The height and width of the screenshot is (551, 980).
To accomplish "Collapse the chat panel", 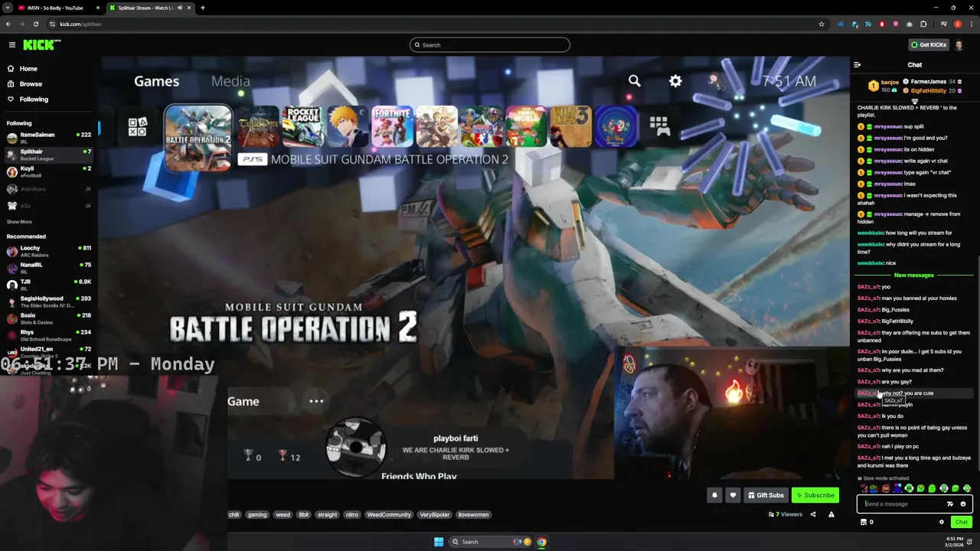I will (x=857, y=65).
